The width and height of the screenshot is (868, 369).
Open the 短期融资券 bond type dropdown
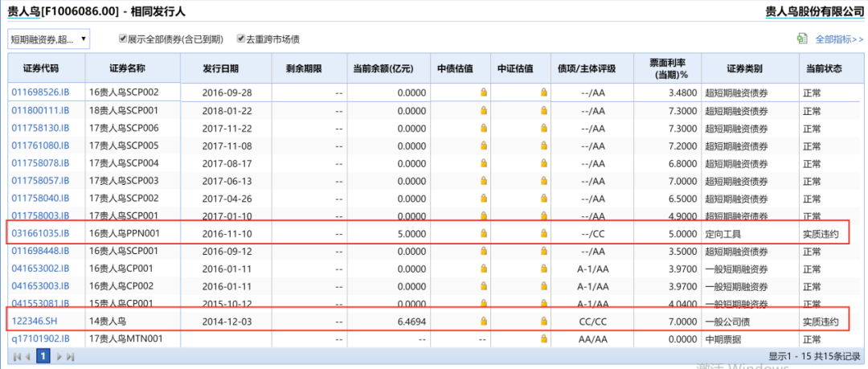pyautogui.click(x=48, y=39)
